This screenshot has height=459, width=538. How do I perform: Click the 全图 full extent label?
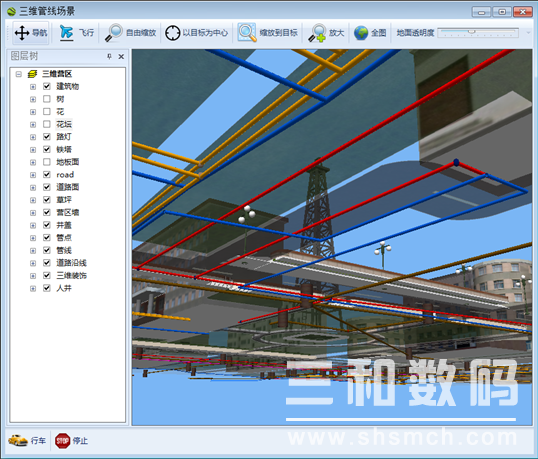point(379,33)
